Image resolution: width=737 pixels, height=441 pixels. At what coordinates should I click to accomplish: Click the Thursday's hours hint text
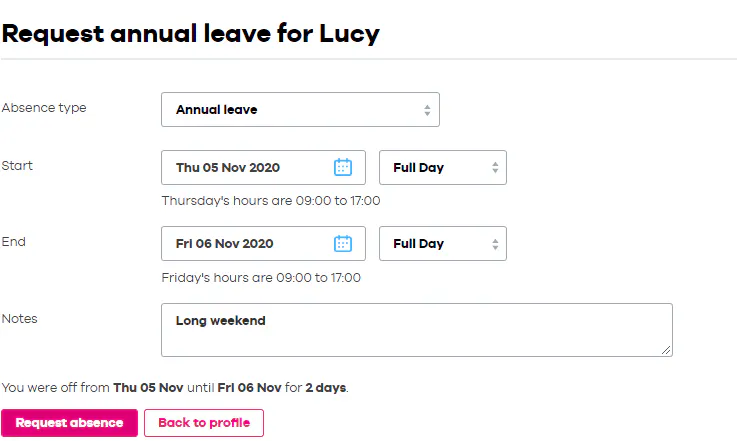tap(270, 201)
